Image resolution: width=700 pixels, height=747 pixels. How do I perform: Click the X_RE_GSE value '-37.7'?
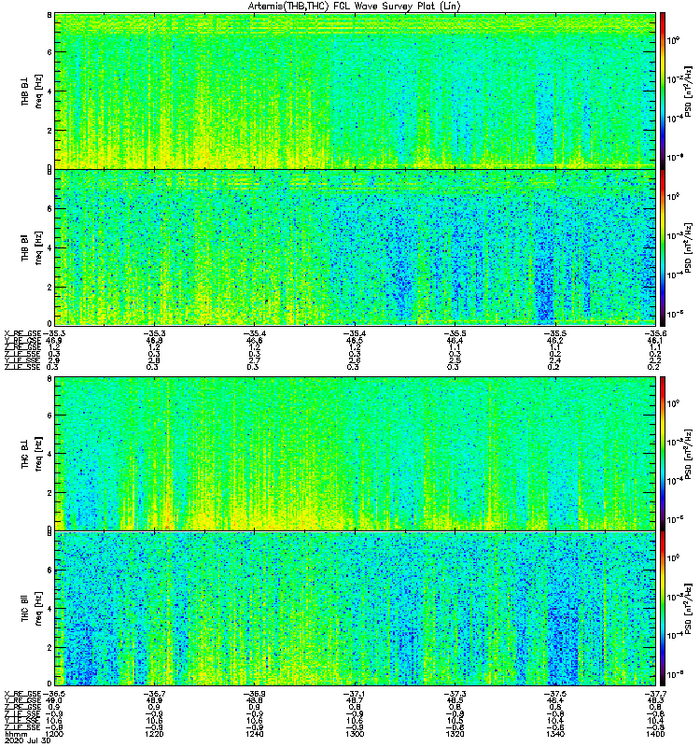(656, 694)
